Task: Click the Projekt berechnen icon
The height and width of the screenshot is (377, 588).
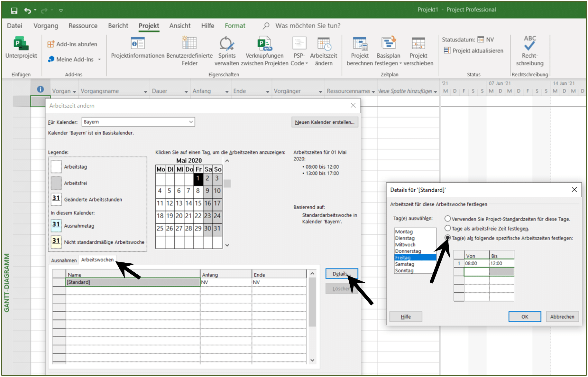Action: (x=360, y=44)
